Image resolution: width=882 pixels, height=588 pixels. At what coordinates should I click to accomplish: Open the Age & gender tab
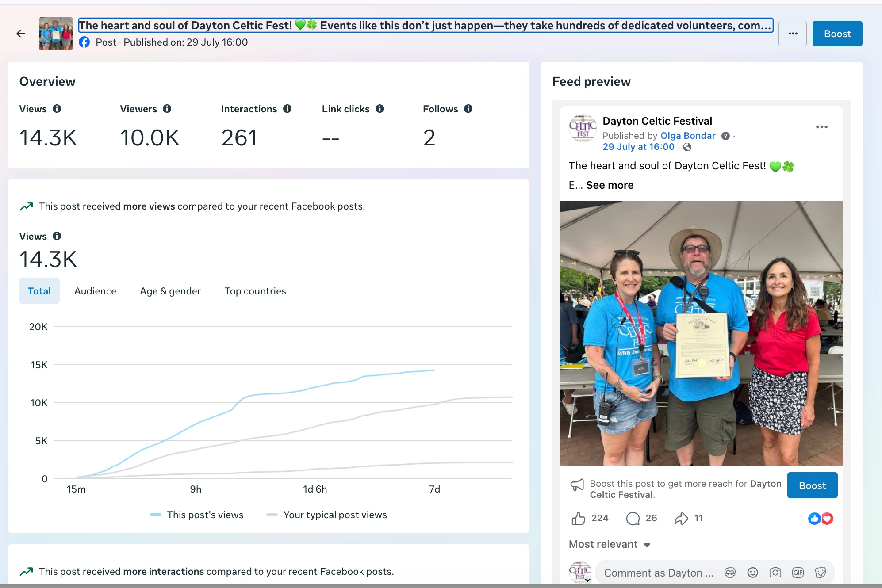[170, 291]
